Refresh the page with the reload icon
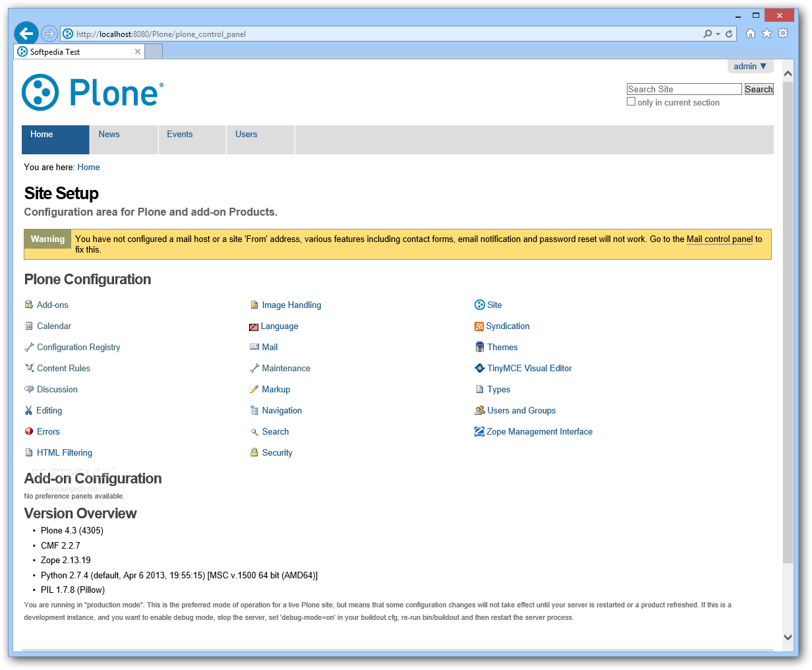The width and height of the screenshot is (812, 670). 729,34
